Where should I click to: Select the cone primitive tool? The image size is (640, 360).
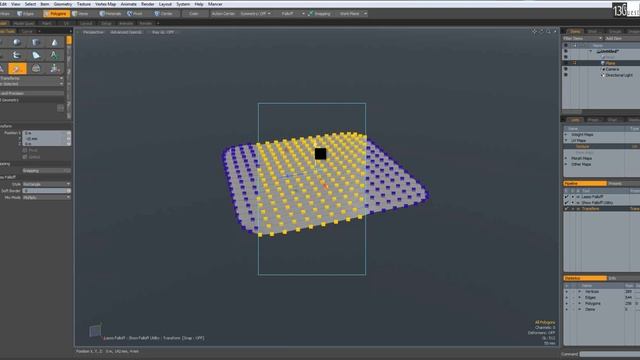pos(55,42)
